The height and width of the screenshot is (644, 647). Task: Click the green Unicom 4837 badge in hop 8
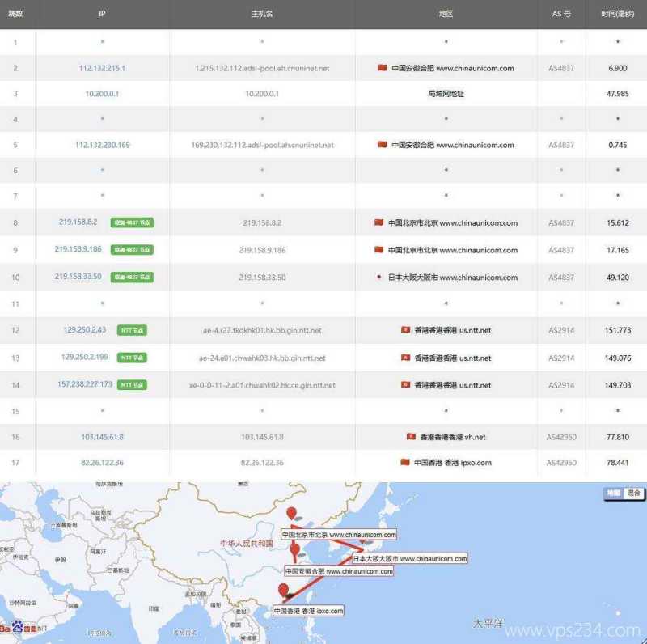[x=133, y=222]
